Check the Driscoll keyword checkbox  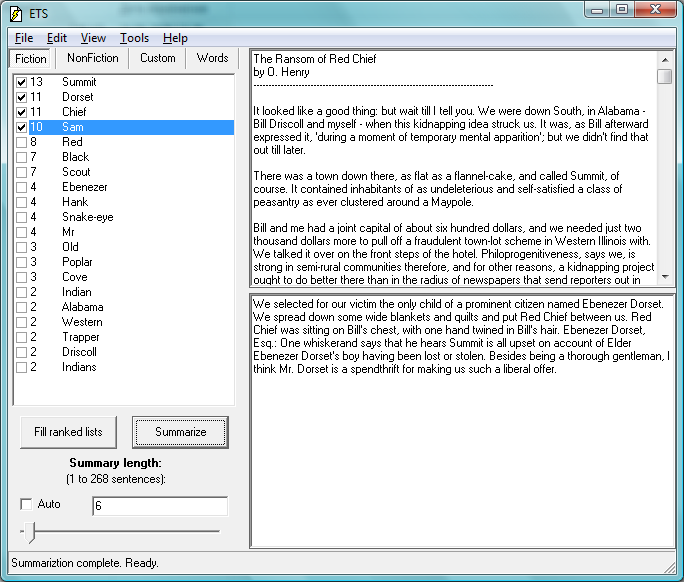coord(21,352)
